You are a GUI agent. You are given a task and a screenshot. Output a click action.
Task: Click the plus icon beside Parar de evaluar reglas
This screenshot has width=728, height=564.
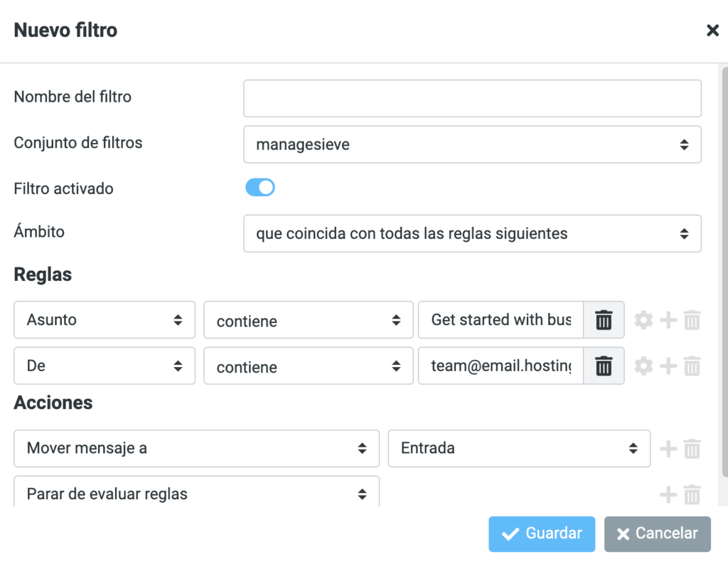(668, 494)
